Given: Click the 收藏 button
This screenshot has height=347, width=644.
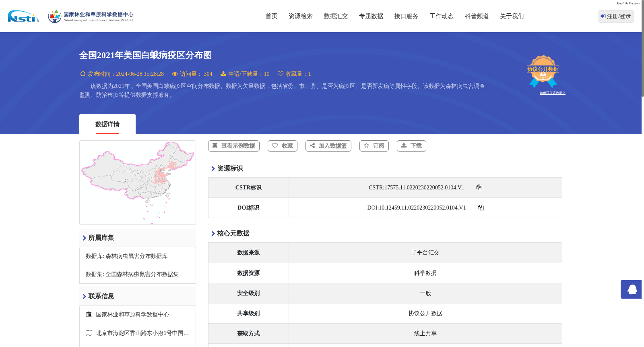Looking at the screenshot, I should click(283, 146).
